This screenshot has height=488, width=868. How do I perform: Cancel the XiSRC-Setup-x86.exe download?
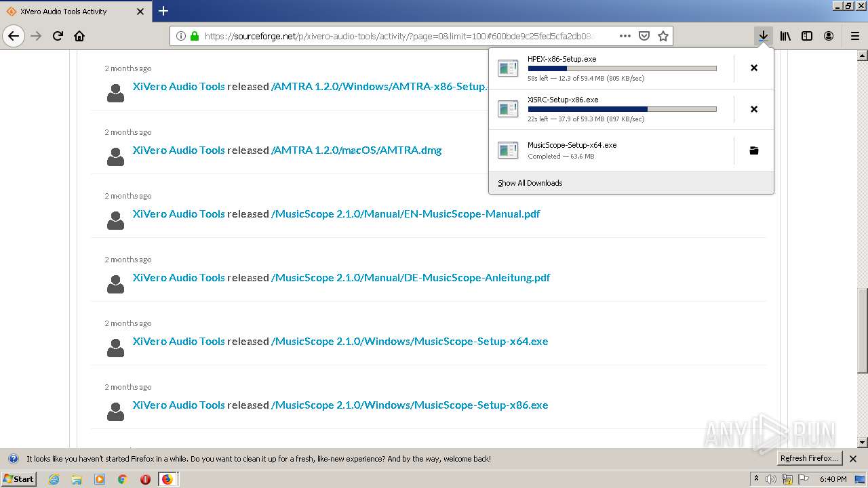click(x=754, y=109)
